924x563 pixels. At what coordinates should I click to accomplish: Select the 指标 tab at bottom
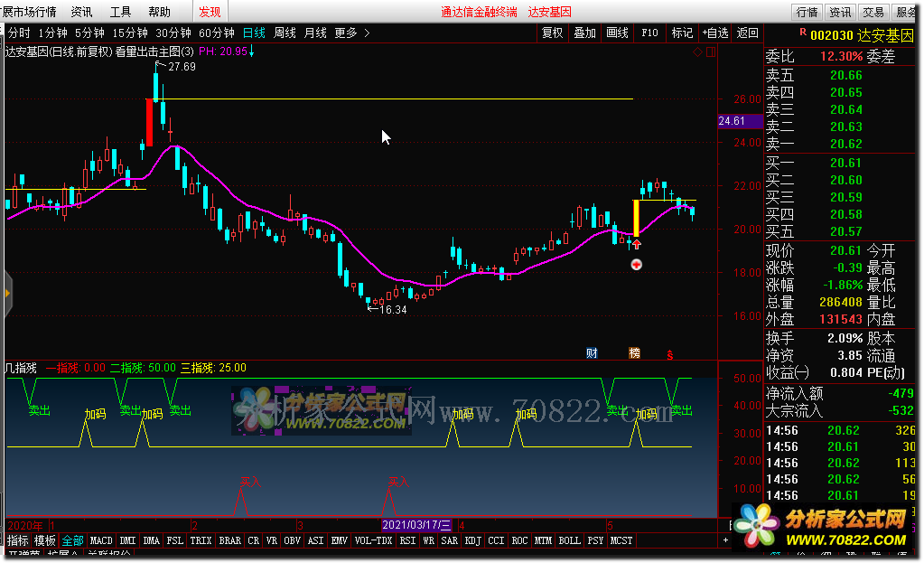pyautogui.click(x=18, y=540)
